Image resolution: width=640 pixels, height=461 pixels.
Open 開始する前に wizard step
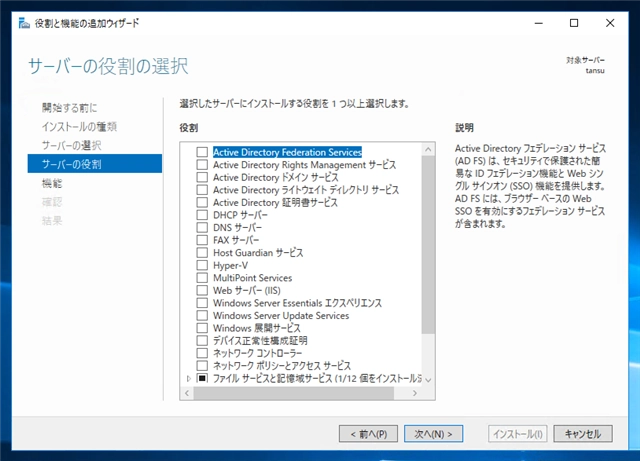point(69,108)
